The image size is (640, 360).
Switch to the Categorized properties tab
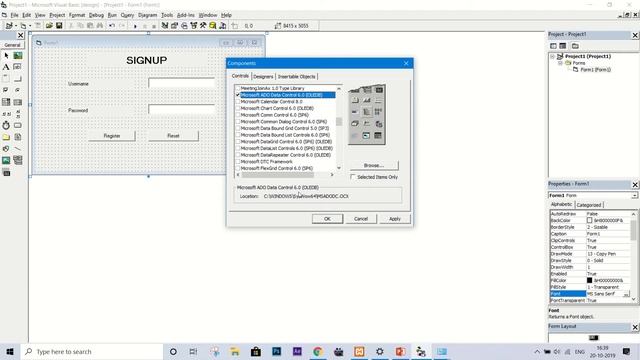tap(589, 205)
